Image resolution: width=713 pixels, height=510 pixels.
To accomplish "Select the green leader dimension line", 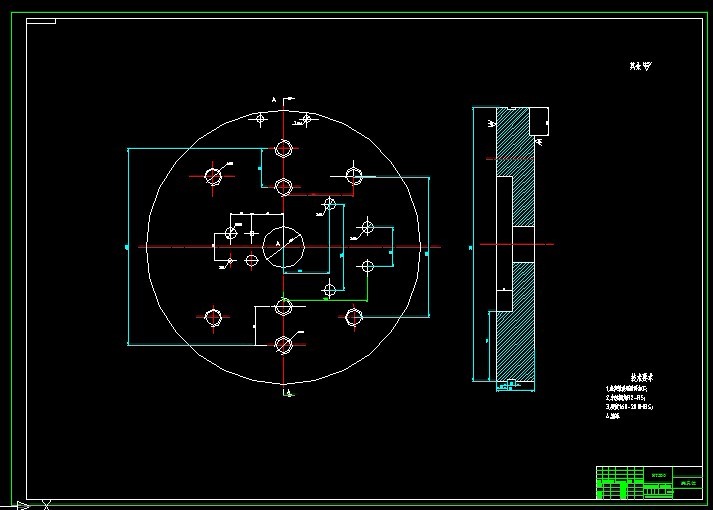I will coord(326,300).
